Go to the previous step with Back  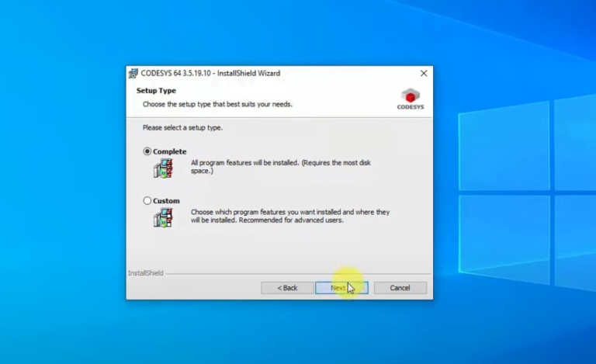[x=287, y=288]
